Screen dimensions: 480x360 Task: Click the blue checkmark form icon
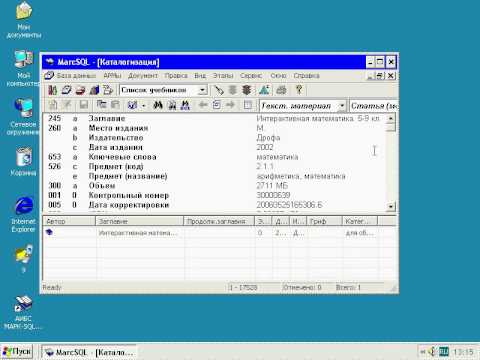pyautogui.click(x=132, y=105)
